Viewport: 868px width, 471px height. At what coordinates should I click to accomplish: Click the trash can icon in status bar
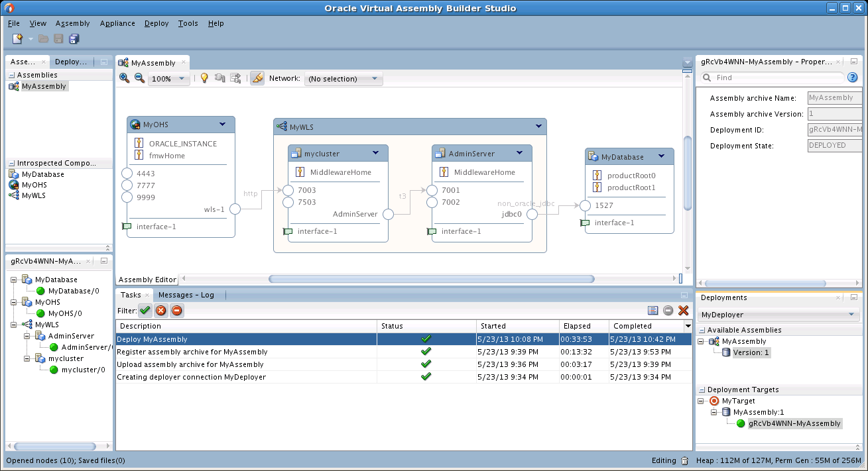684,460
